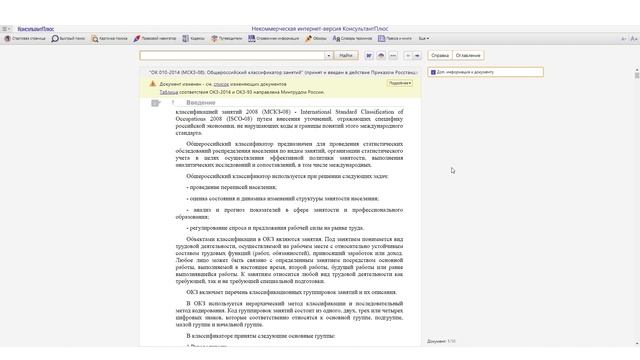Click the Введение heading
640x360 pixels.
(x=200, y=103)
